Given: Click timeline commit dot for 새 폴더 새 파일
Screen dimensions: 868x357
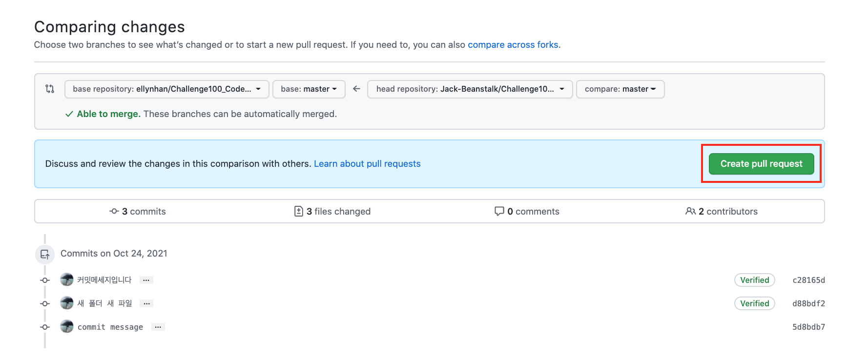Looking at the screenshot, I should [x=45, y=303].
